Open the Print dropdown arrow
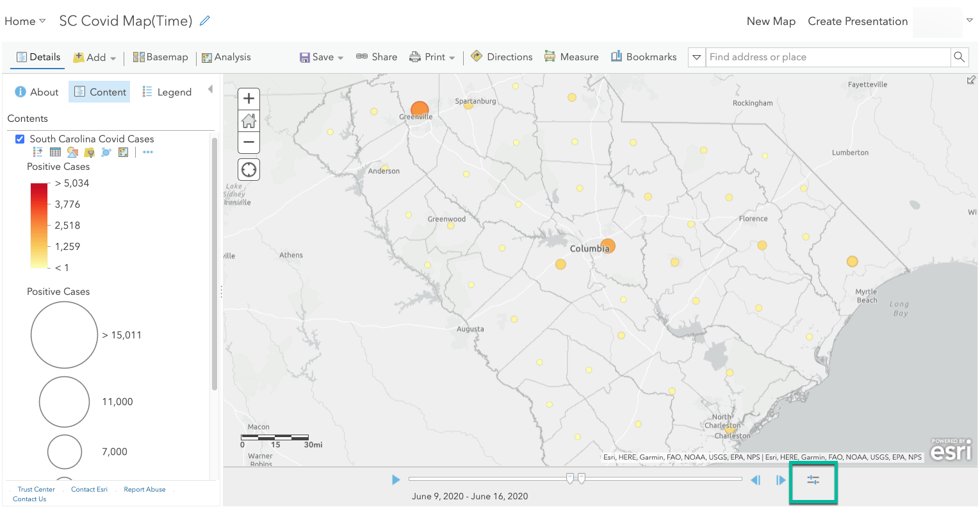Viewport: 980px width, 507px height. (x=451, y=57)
